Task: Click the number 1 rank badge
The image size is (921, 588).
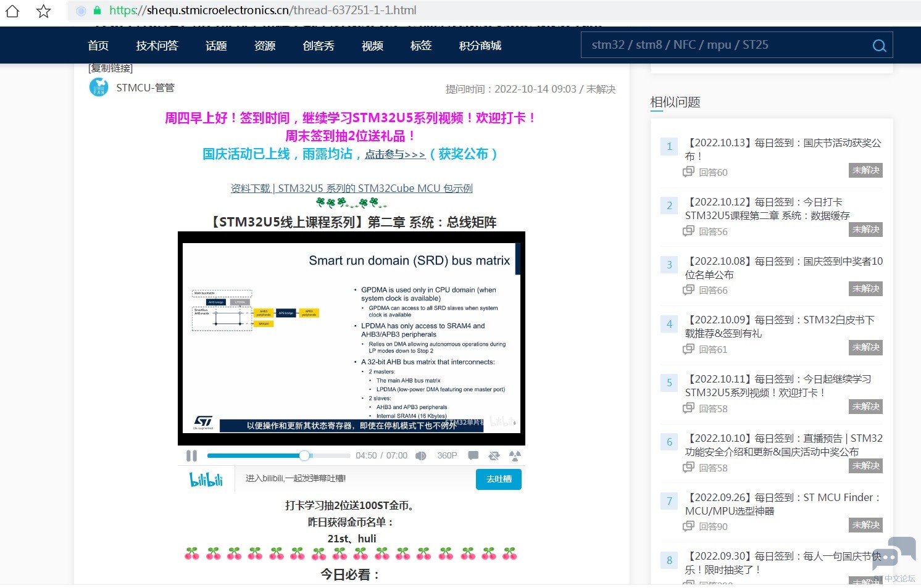Action: (x=669, y=147)
